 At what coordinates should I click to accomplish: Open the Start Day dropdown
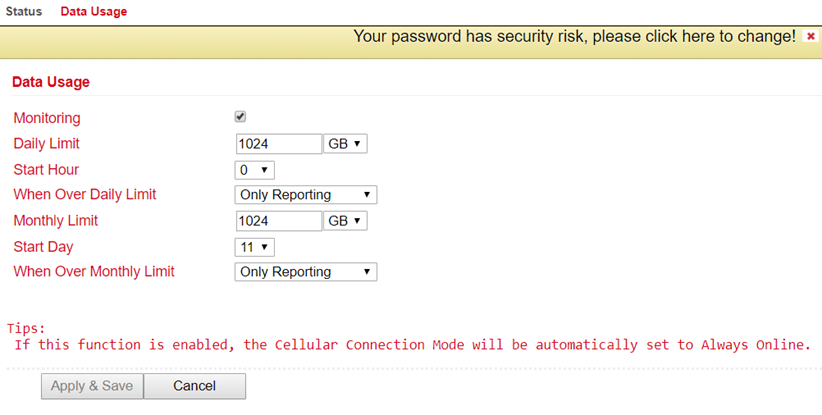(x=254, y=247)
